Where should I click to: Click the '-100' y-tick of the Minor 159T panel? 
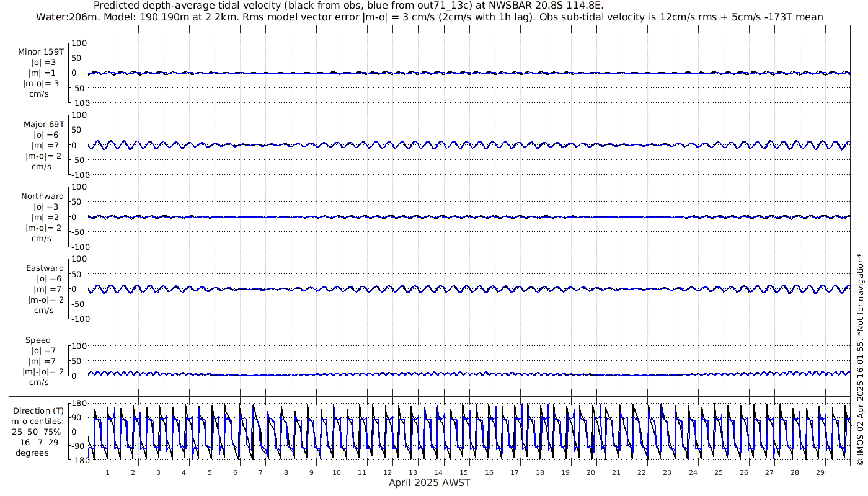(x=81, y=103)
